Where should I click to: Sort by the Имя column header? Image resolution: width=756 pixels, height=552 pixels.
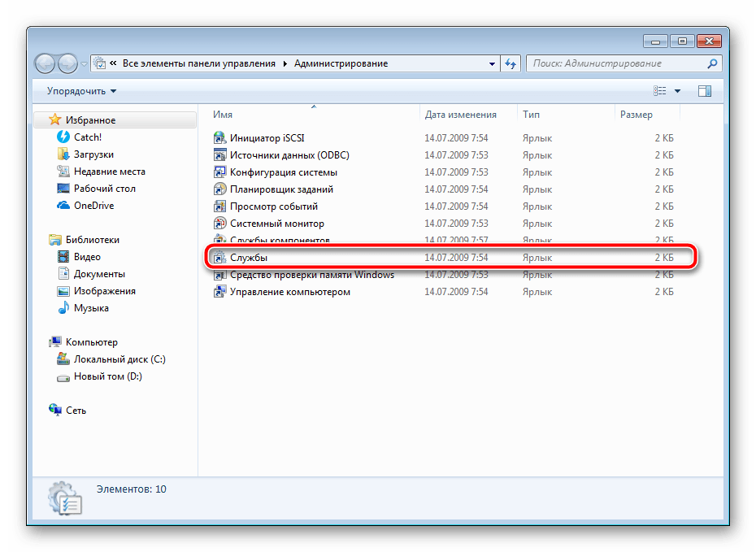[223, 115]
